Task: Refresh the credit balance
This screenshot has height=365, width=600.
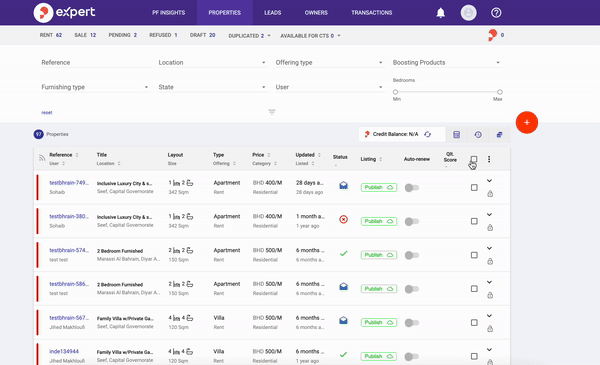Action: tap(427, 134)
